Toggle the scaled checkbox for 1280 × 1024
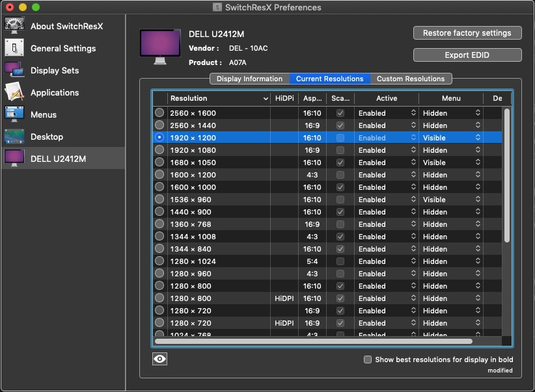This screenshot has height=392, width=535. click(x=340, y=261)
